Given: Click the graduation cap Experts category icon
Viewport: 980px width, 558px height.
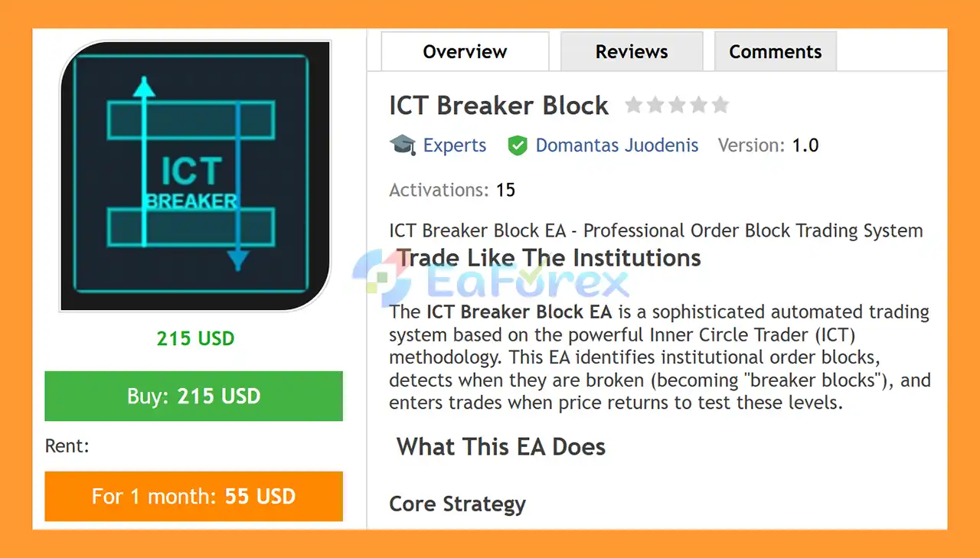Looking at the screenshot, I should coord(403,145).
